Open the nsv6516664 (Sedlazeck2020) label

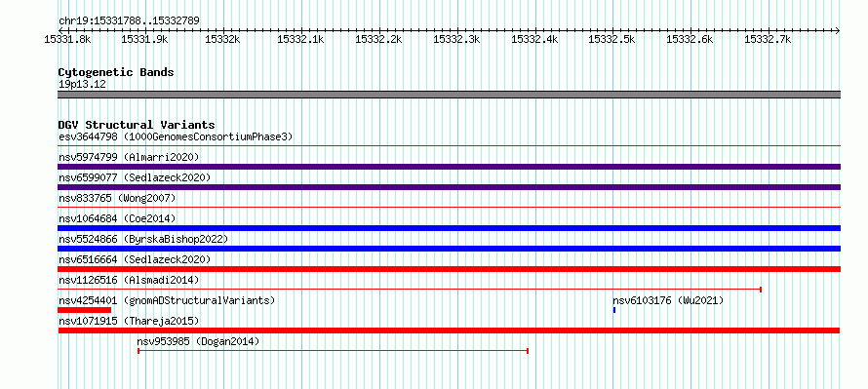click(135, 259)
